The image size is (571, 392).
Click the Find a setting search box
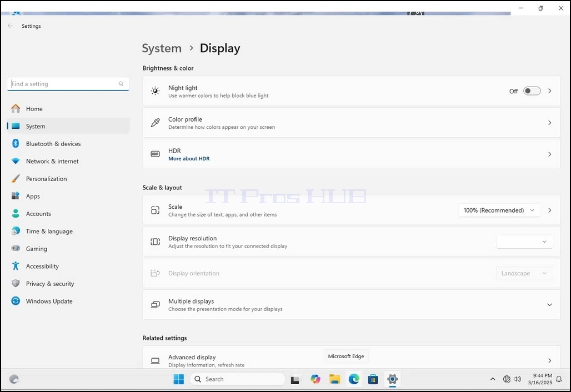click(x=68, y=84)
